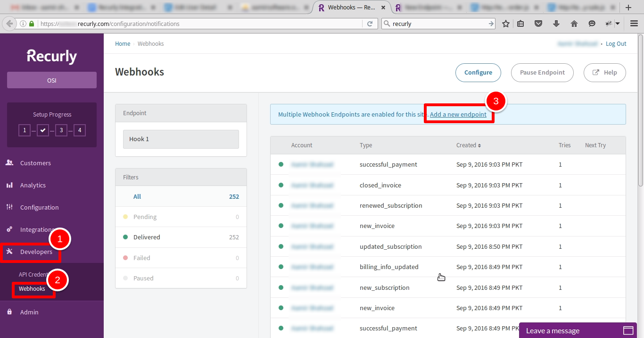Open the bookmarks list icon
The height and width of the screenshot is (338, 644).
coord(520,24)
